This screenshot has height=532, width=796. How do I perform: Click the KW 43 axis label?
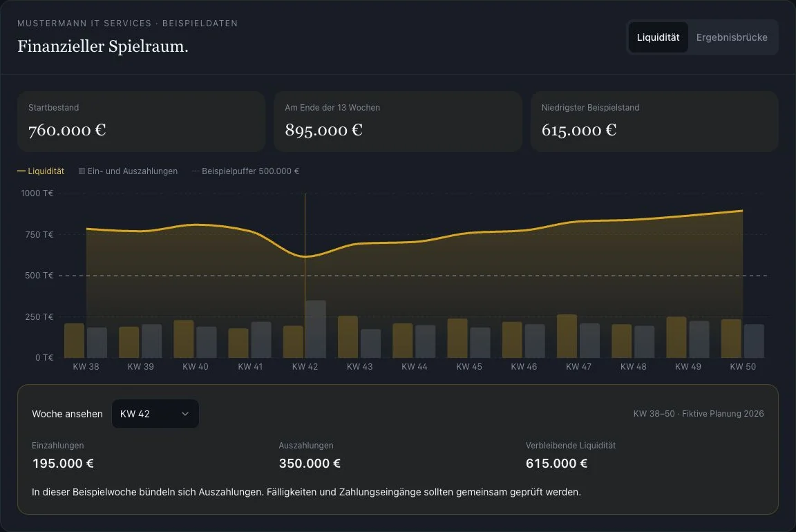359,366
